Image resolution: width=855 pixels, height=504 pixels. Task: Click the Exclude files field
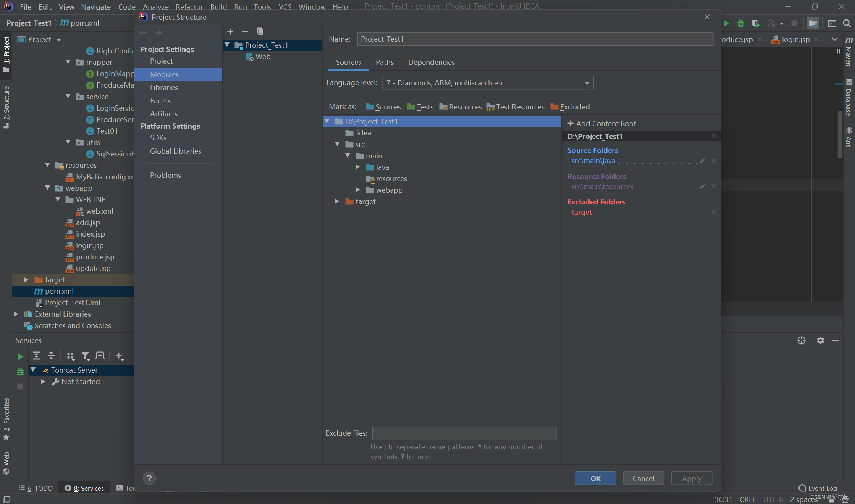click(464, 433)
